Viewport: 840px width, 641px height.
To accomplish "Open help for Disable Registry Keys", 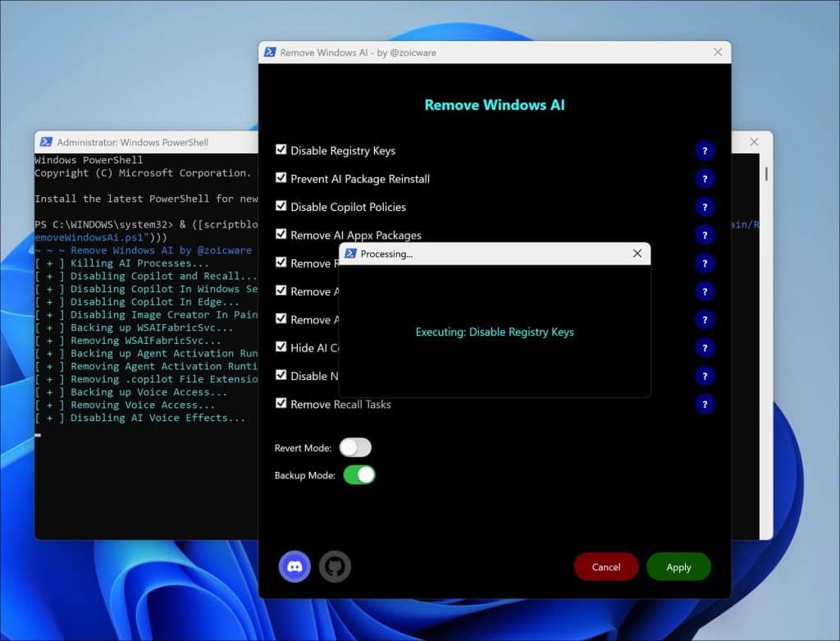I will point(705,150).
